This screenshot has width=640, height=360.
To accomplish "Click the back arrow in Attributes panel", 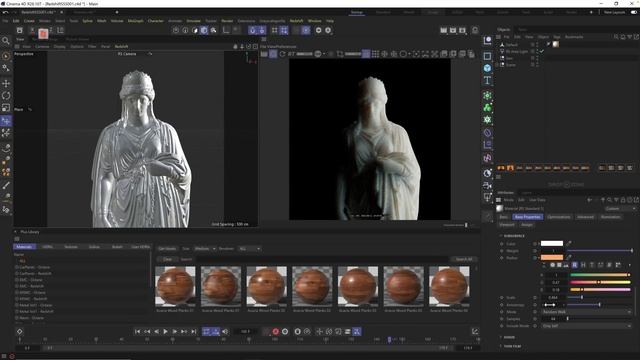I will click(x=589, y=200).
